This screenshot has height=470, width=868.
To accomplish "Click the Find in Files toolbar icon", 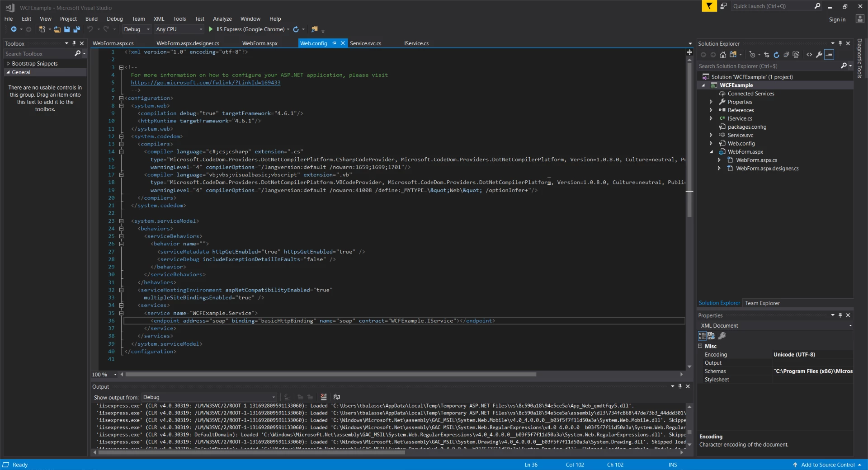I will click(315, 29).
